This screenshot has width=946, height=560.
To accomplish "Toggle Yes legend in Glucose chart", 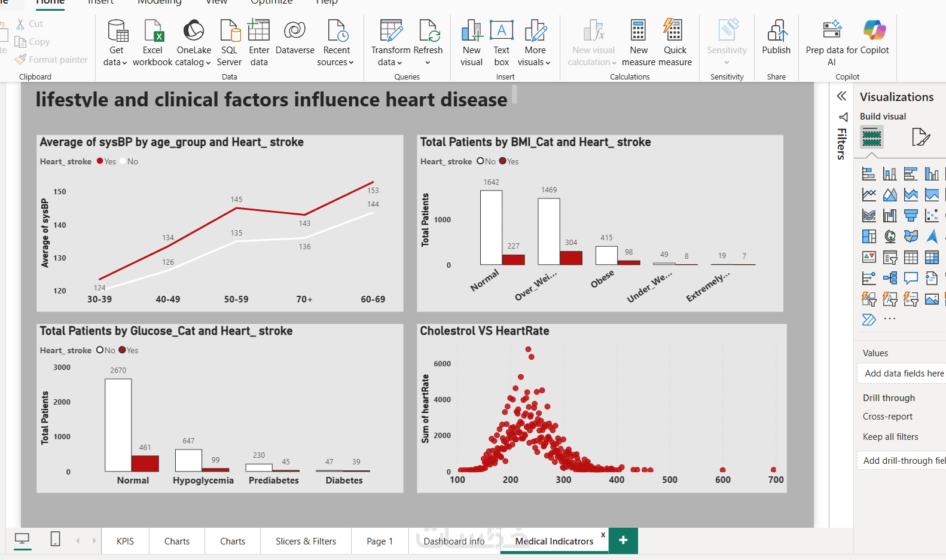I will point(129,350).
